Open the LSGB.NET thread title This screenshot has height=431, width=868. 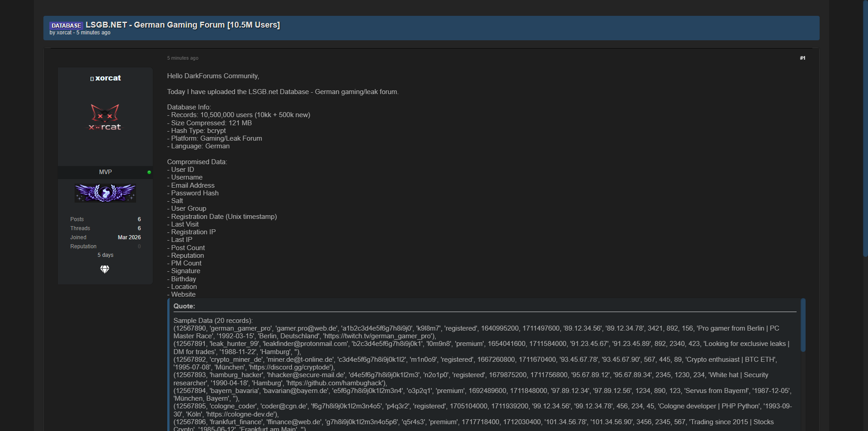tap(183, 25)
